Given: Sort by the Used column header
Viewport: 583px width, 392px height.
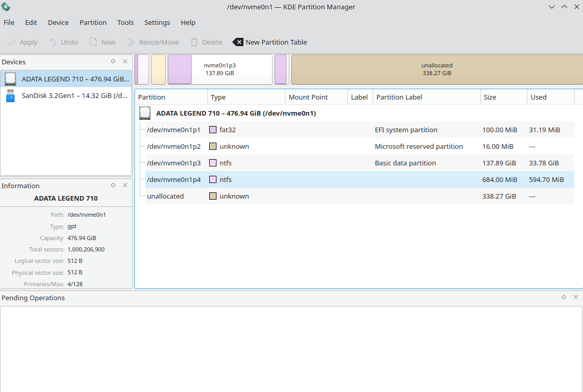Looking at the screenshot, I should [x=551, y=97].
